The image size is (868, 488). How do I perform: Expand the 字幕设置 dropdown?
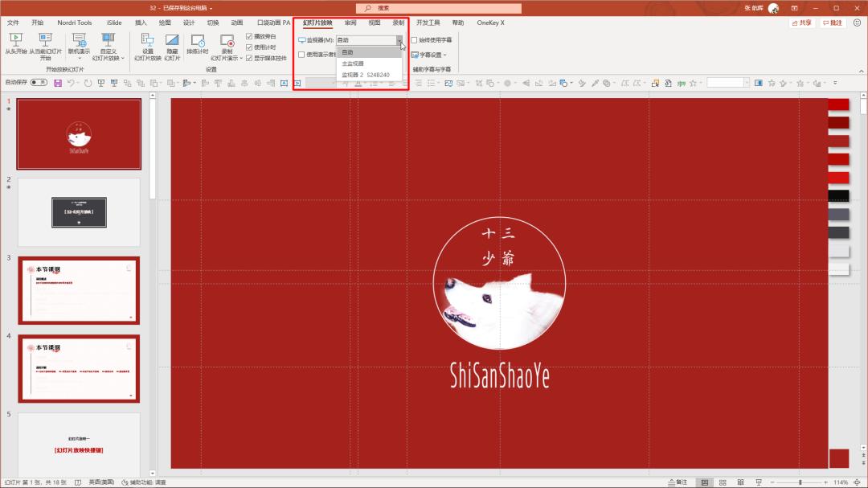click(x=429, y=55)
